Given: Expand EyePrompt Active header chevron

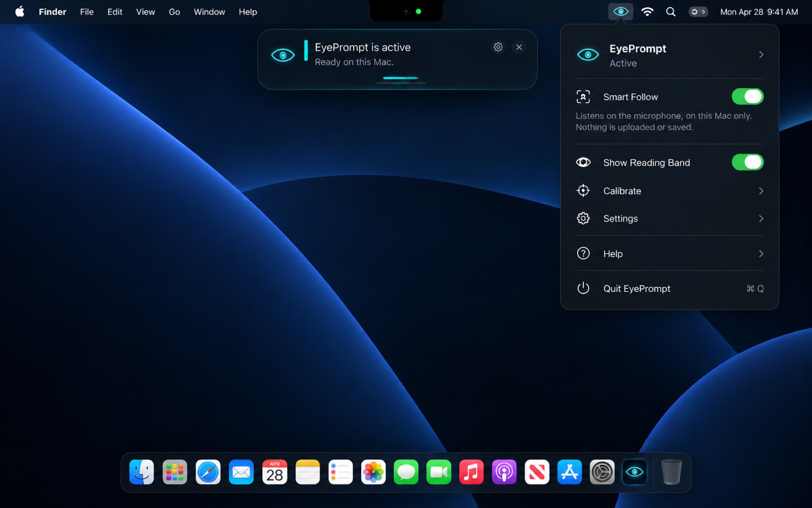Looking at the screenshot, I should coord(761,55).
